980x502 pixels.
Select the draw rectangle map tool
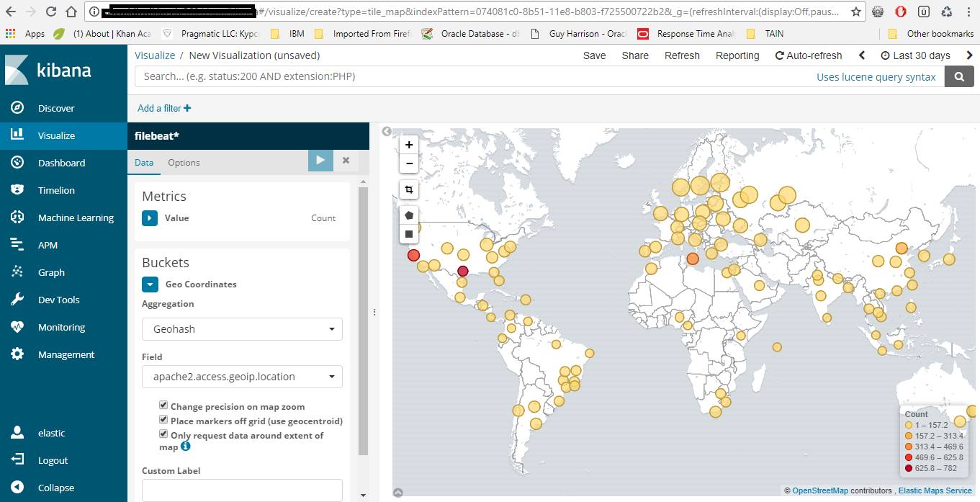(409, 234)
